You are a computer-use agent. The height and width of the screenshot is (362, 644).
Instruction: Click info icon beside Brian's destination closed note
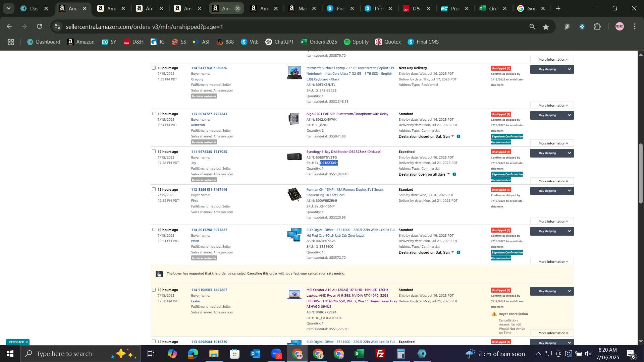459,252
